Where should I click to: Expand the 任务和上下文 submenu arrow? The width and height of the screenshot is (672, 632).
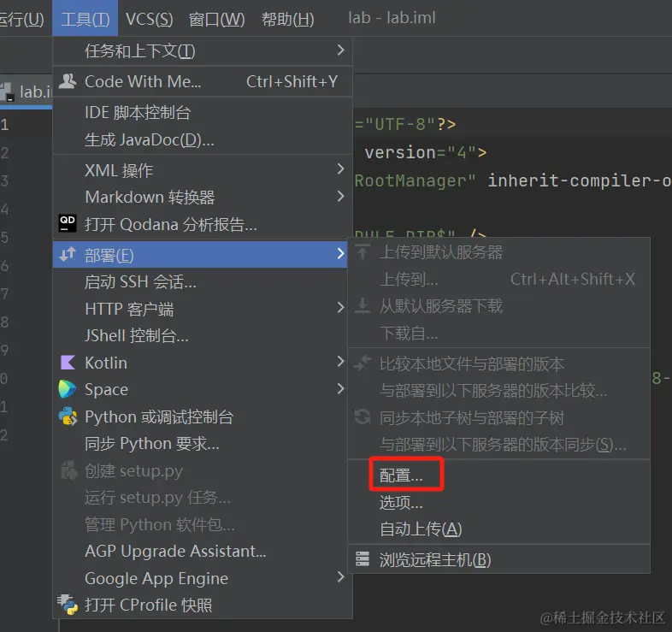coord(341,50)
